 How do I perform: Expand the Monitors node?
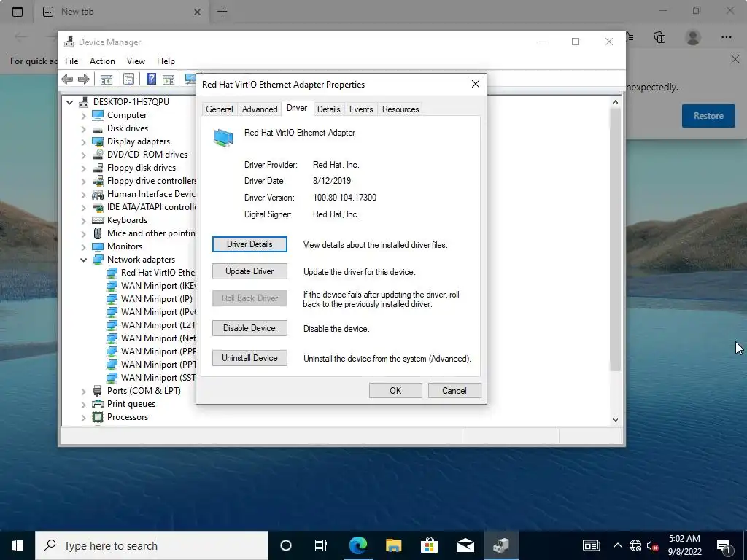point(83,246)
